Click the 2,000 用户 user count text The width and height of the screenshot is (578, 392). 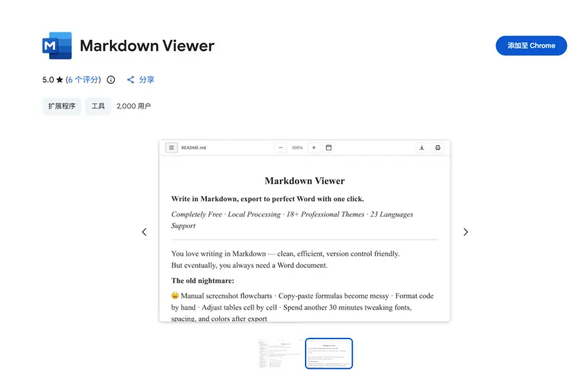[134, 106]
